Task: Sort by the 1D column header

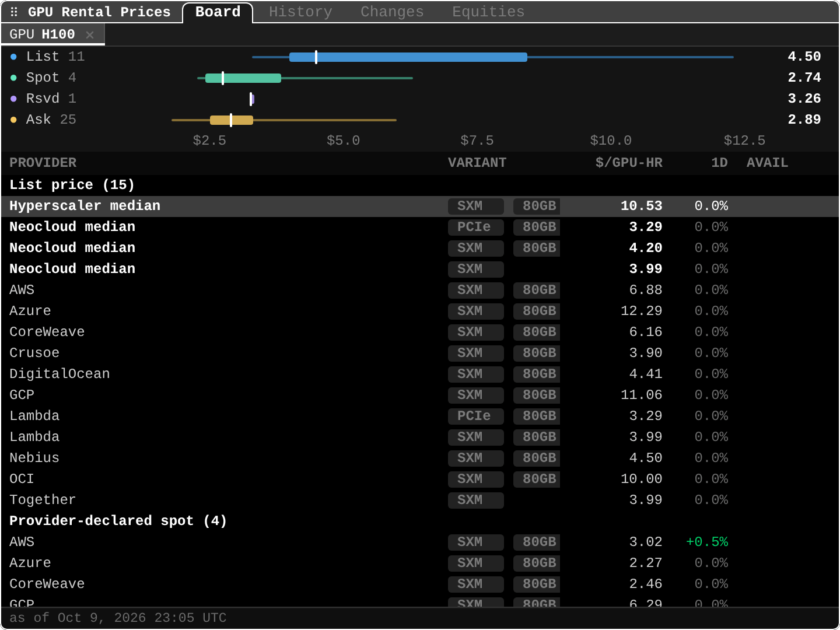Action: click(x=719, y=163)
